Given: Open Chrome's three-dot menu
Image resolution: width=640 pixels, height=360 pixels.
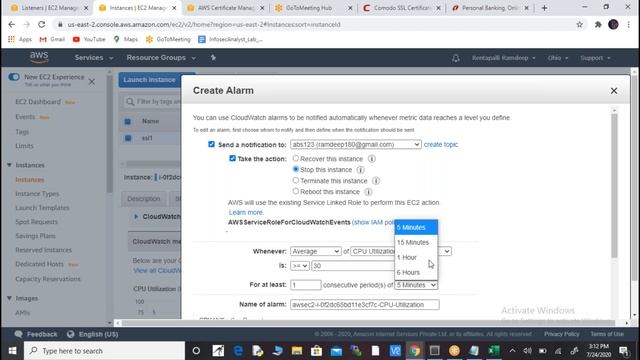Looking at the screenshot, I should click(629, 24).
